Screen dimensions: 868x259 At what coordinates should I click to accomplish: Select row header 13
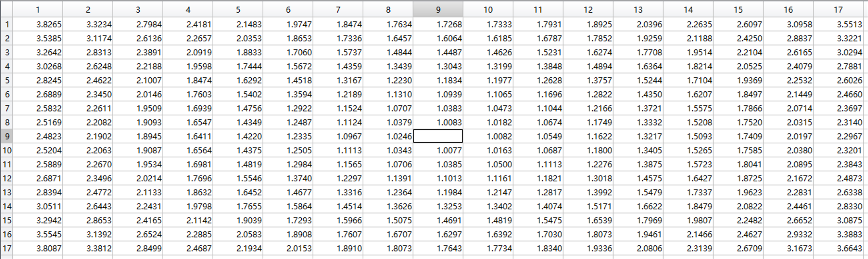tap(7, 192)
